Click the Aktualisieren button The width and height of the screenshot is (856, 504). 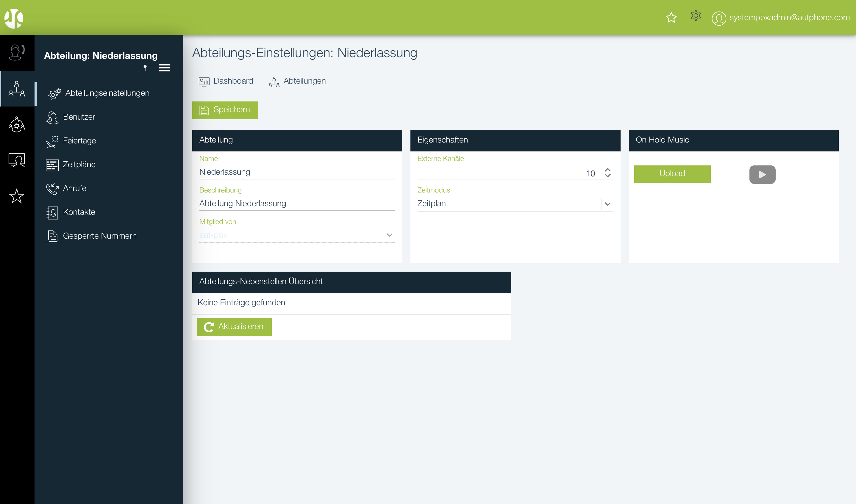pos(234,327)
